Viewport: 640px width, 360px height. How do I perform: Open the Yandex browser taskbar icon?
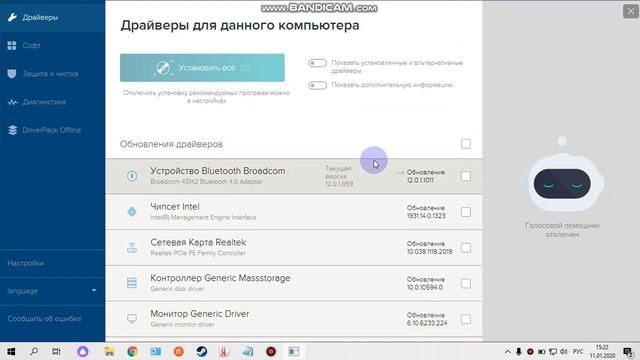pos(224,351)
